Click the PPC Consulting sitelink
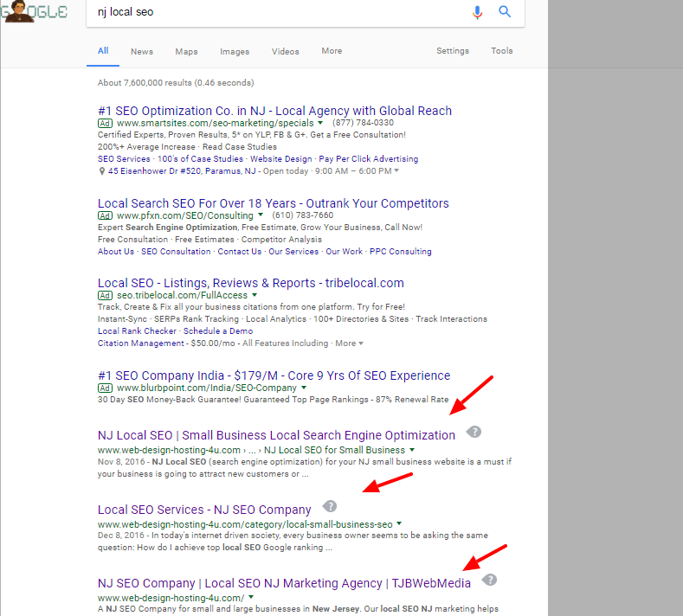Viewport: 683px width, 616px height. (401, 252)
